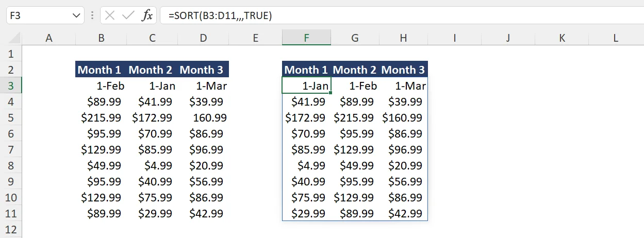644x238 pixels.
Task: Select column L header
Action: tap(616, 38)
